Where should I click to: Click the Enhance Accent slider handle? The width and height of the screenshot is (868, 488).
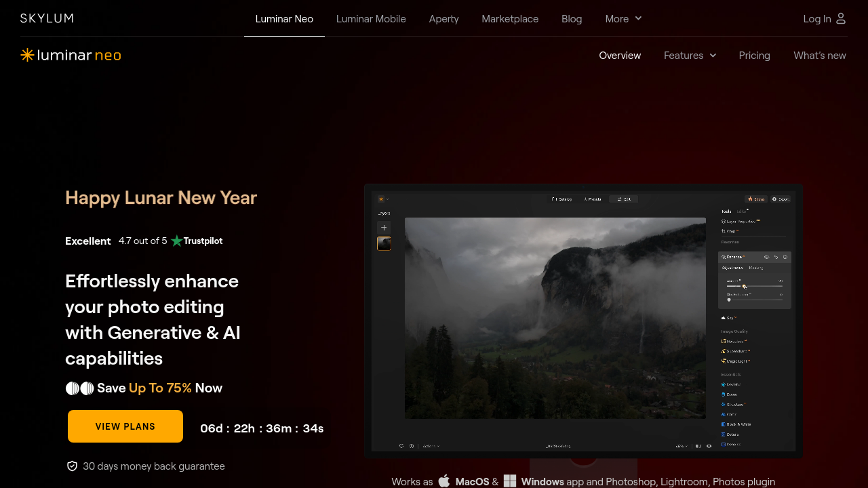pos(744,287)
